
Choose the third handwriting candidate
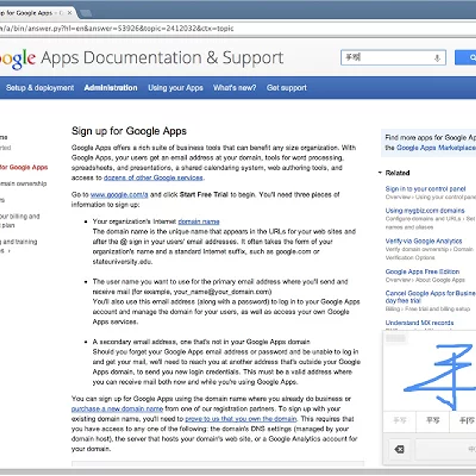pos(463,421)
